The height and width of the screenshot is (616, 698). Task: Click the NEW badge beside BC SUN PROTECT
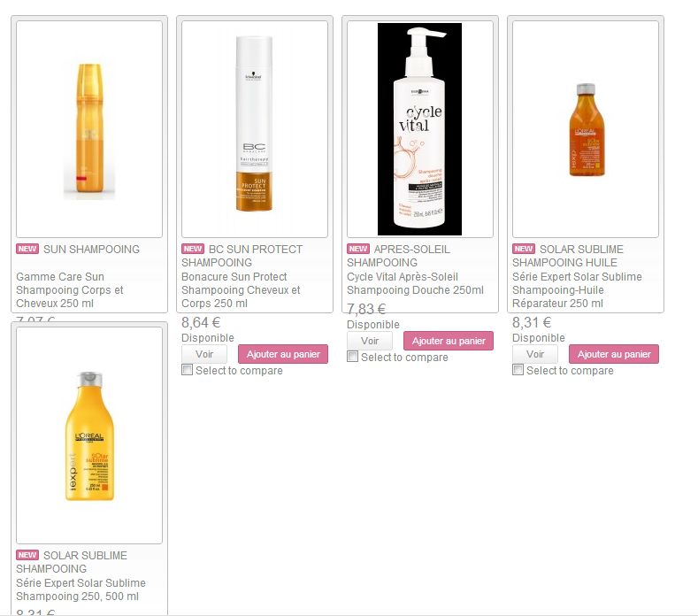[x=193, y=249]
